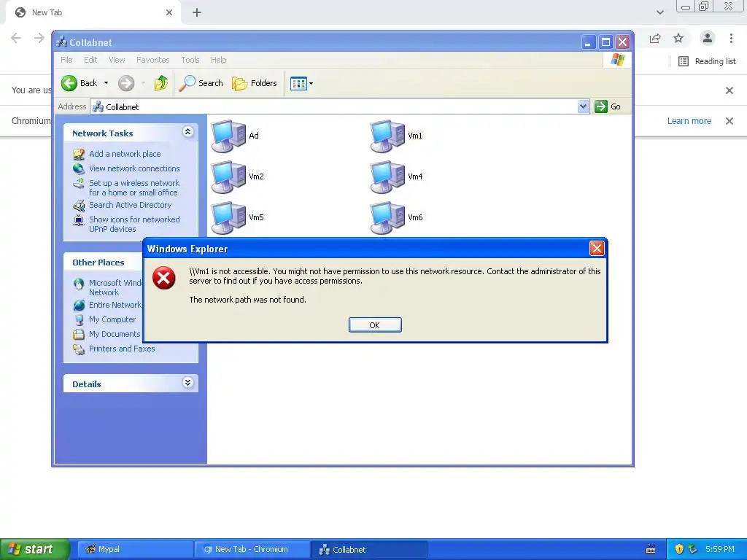
Task: Click the My Computer icon in sidebar
Action: pos(79,319)
